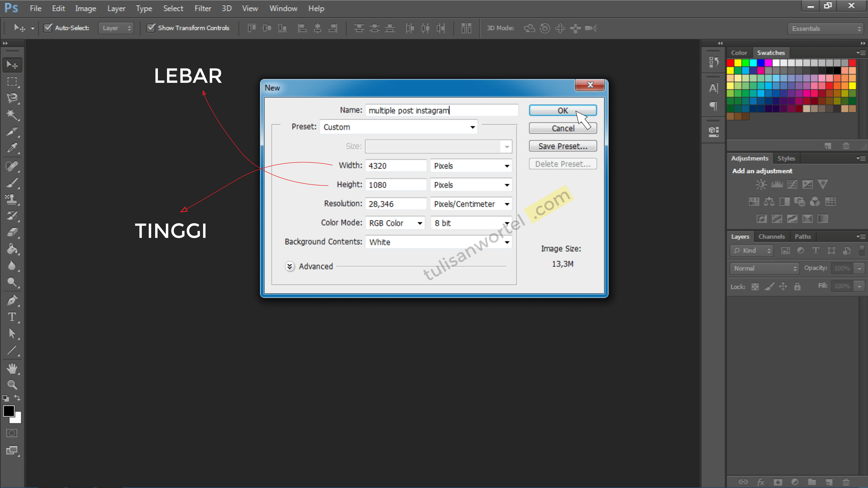Click OK to create new document
The width and height of the screenshot is (868, 488).
pos(563,110)
